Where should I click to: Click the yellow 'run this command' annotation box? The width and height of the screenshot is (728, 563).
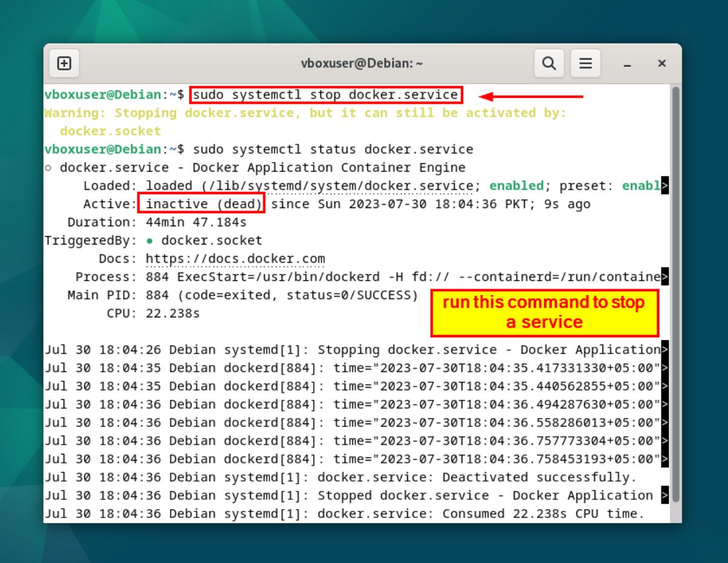544,312
